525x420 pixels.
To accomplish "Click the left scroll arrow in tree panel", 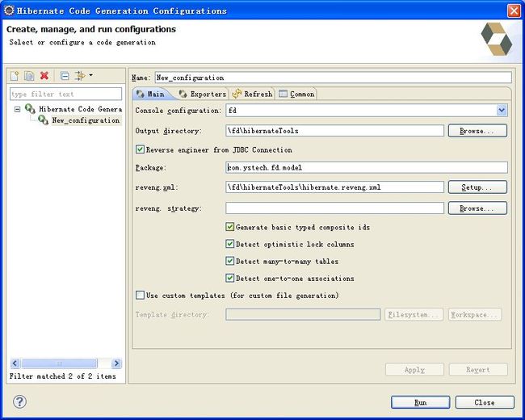I will tap(15, 363).
